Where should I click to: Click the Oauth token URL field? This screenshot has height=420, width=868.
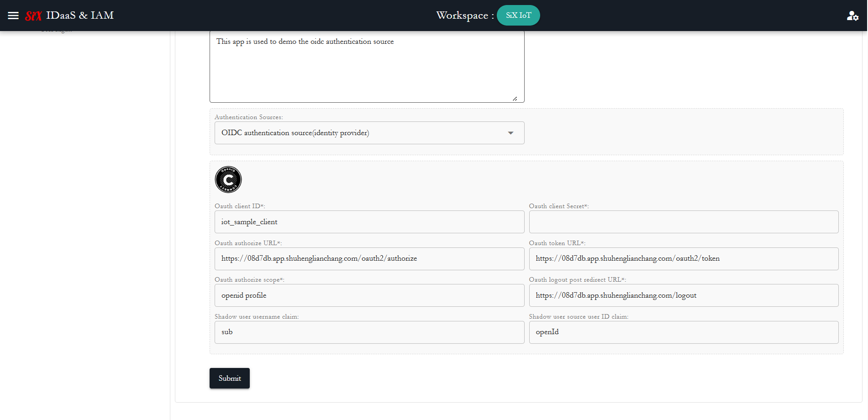click(x=684, y=259)
